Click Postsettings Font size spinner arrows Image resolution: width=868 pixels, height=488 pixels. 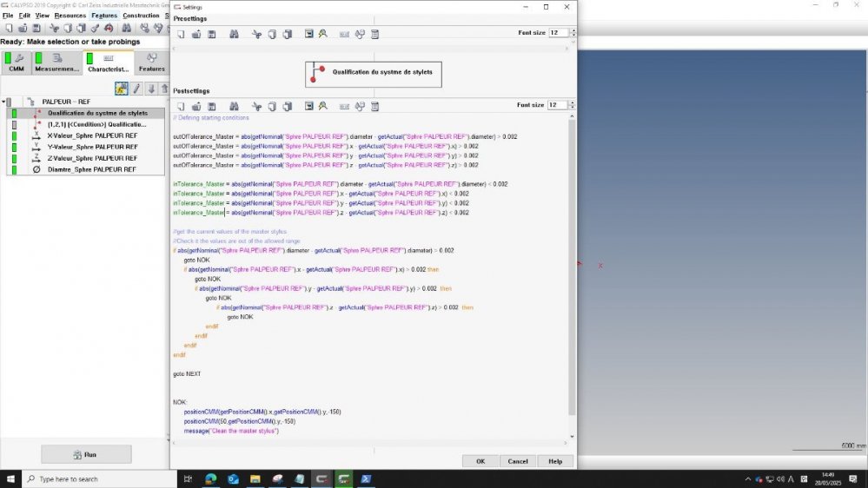(572, 105)
